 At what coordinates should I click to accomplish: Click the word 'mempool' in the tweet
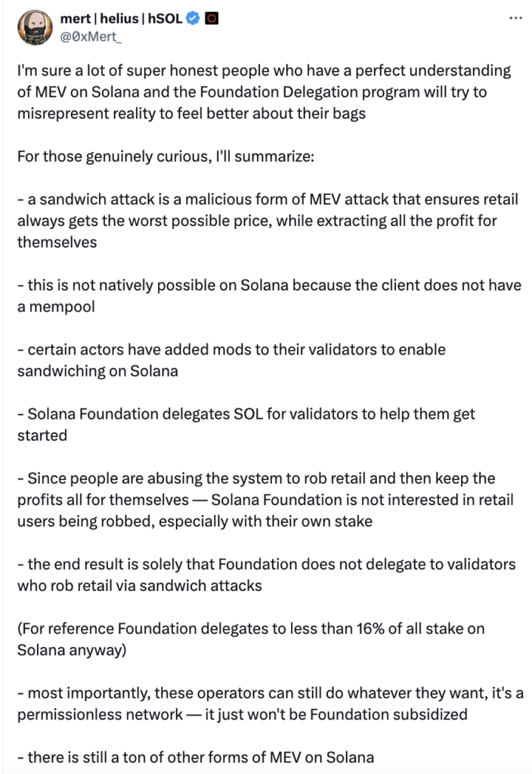click(x=62, y=307)
